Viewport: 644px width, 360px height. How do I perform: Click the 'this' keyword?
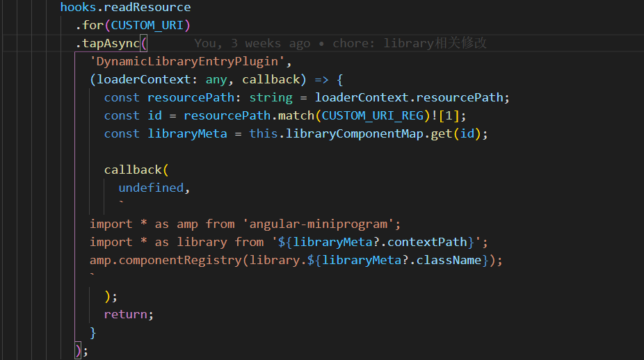pos(264,134)
